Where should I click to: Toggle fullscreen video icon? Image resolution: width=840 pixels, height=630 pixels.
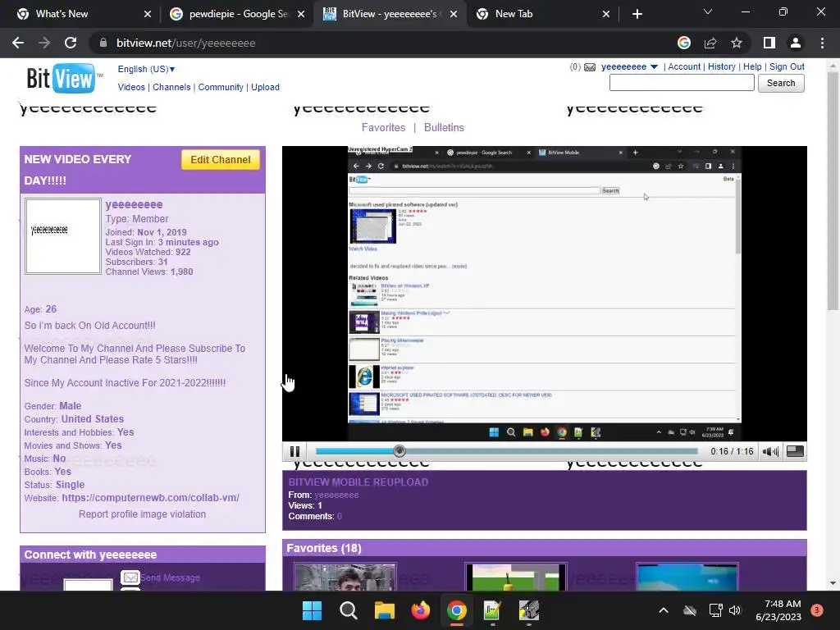click(795, 452)
